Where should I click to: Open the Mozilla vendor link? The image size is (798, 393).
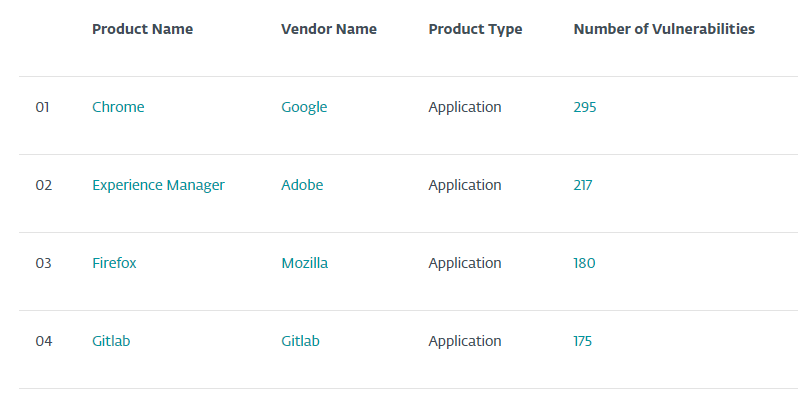[x=304, y=263]
